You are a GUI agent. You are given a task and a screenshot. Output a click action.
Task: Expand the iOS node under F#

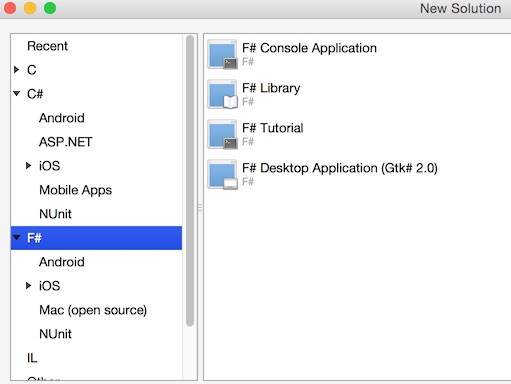[x=28, y=286]
